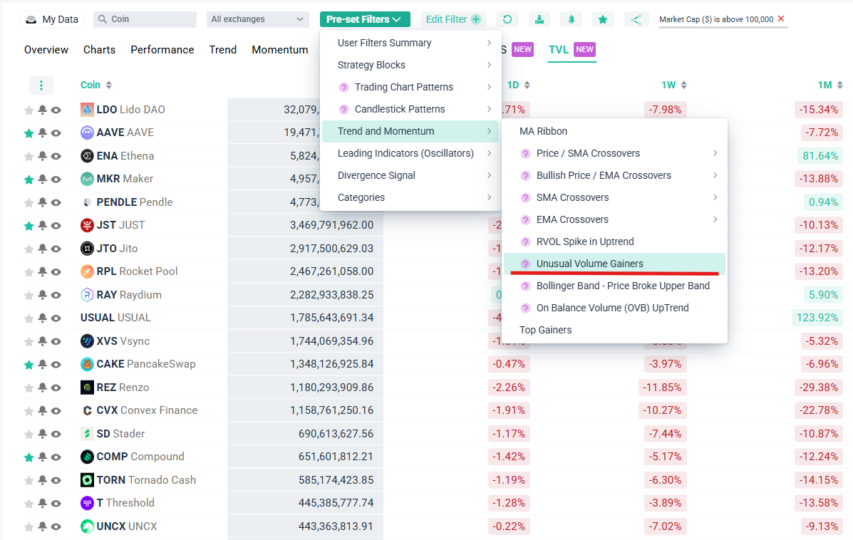Click the bell alert icon in the toolbar
Screen dimensions: 853x540
(x=571, y=19)
